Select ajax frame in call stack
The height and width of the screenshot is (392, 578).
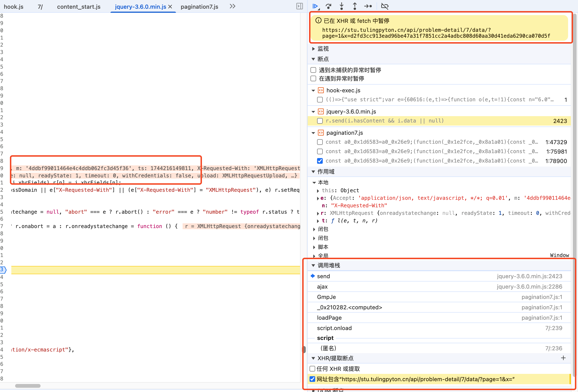pos(322,286)
